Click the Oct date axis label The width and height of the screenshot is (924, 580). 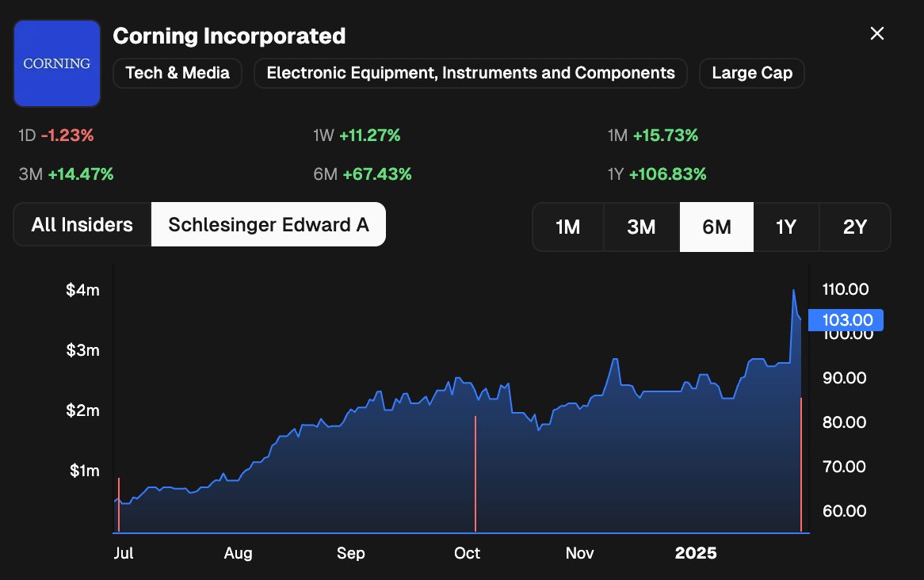pyautogui.click(x=468, y=554)
